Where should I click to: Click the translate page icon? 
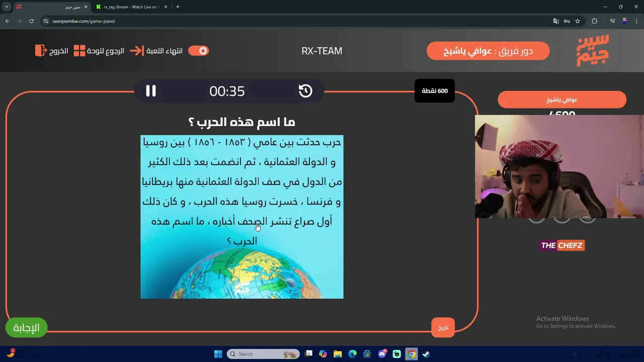[555, 21]
